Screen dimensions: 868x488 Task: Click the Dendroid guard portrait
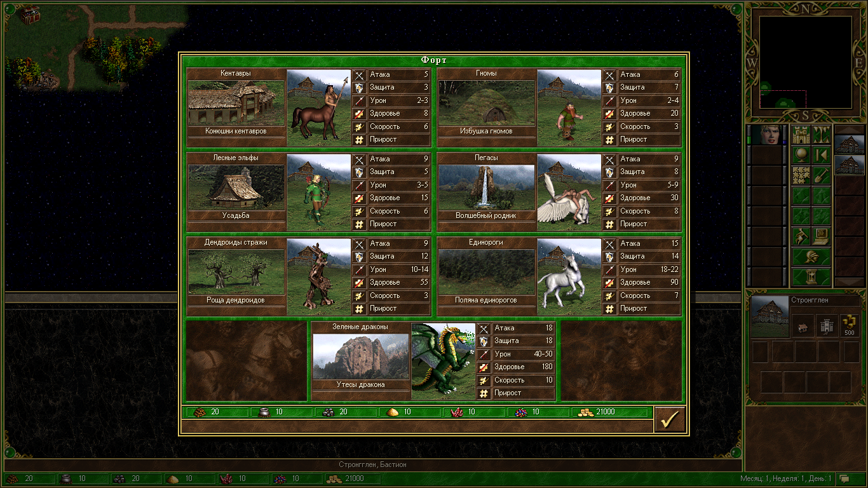click(318, 276)
